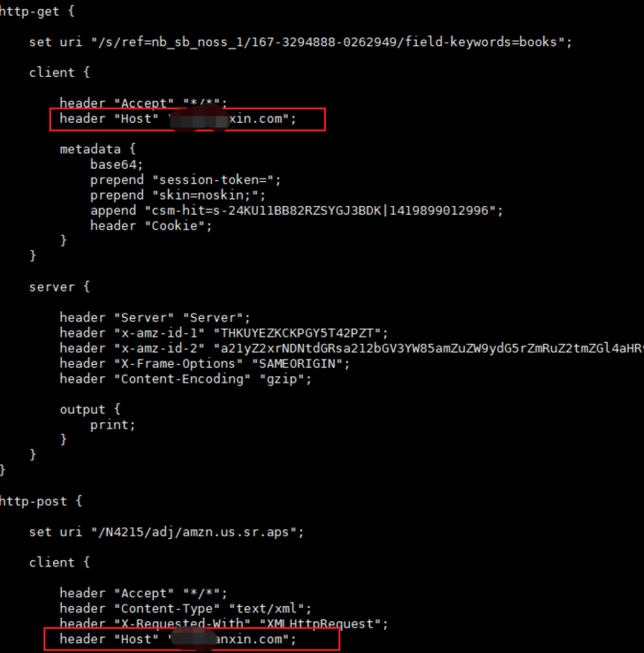
Task: Click the Content-Encoding gzip line
Action: pyautogui.click(x=186, y=379)
